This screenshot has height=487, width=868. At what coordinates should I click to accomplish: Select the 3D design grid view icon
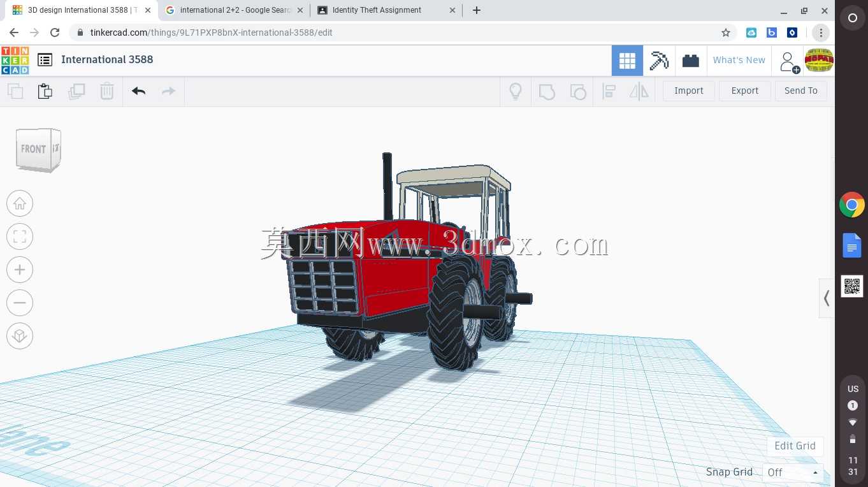coord(627,61)
